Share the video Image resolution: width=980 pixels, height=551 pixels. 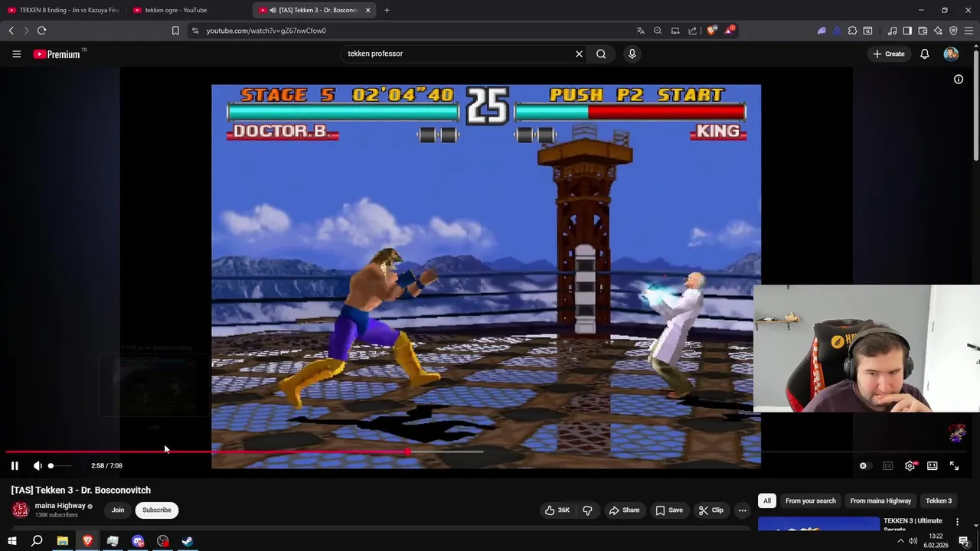(x=624, y=510)
